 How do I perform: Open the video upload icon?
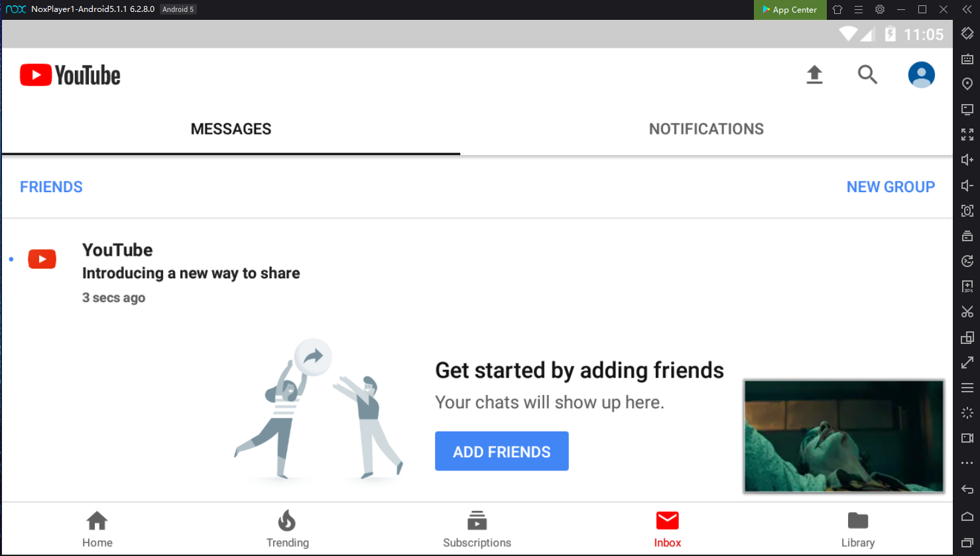pyautogui.click(x=814, y=75)
